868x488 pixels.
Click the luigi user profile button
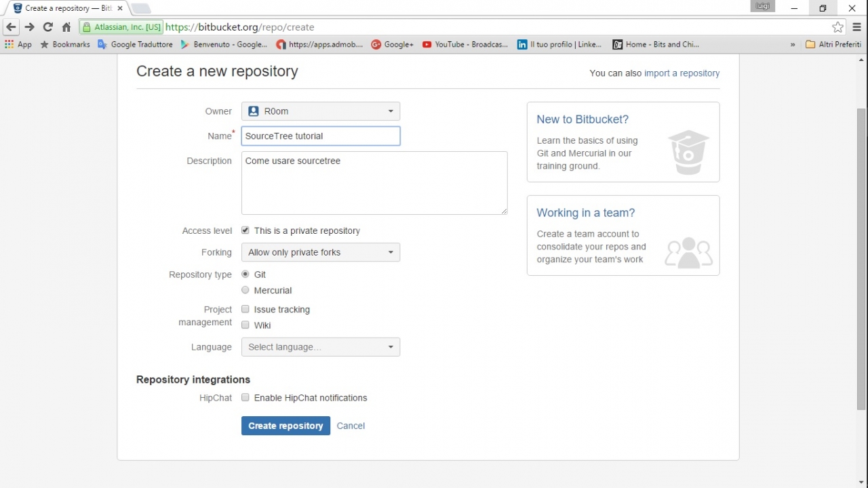click(x=763, y=6)
